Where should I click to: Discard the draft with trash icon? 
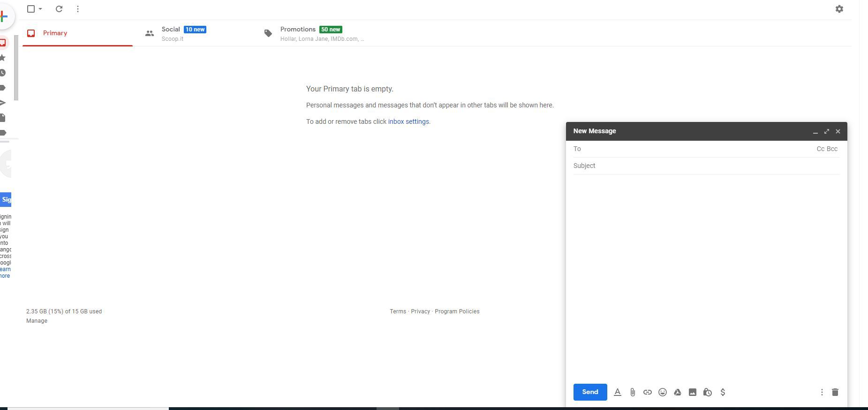pos(835,392)
